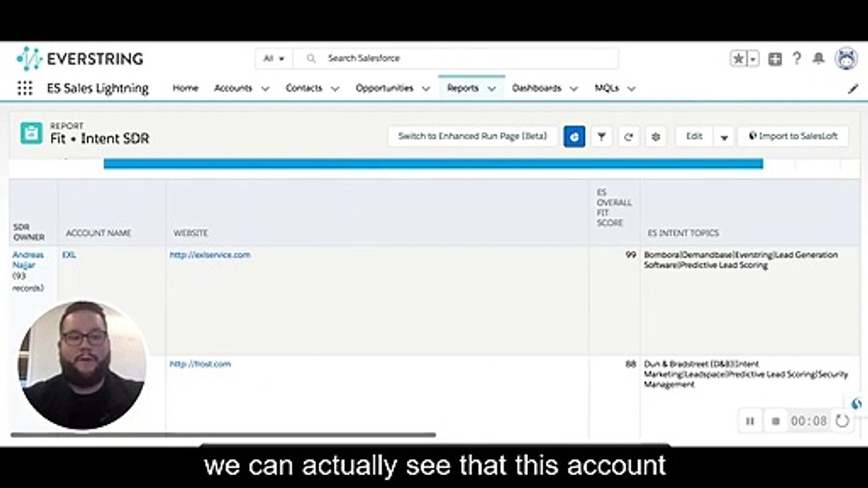The width and height of the screenshot is (868, 488).
Task: Open the Favorites list dropdown arrow
Action: click(x=753, y=59)
